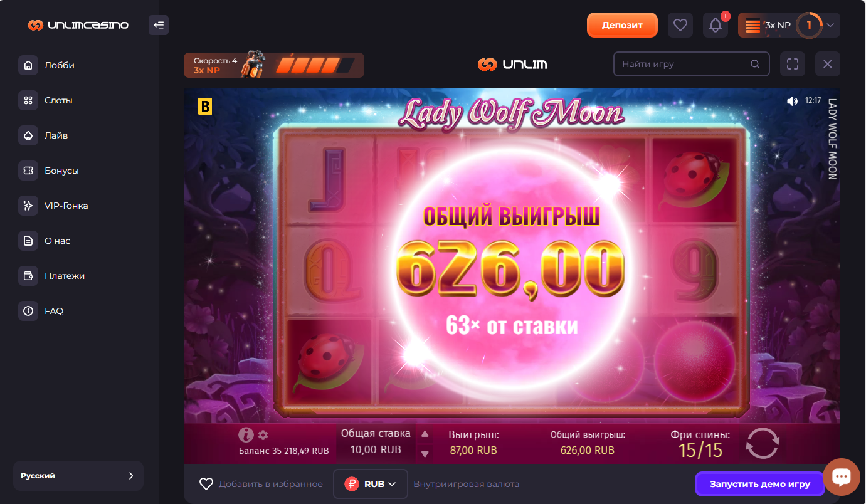Click the Депозит button
The height and width of the screenshot is (504, 866).
(x=622, y=25)
